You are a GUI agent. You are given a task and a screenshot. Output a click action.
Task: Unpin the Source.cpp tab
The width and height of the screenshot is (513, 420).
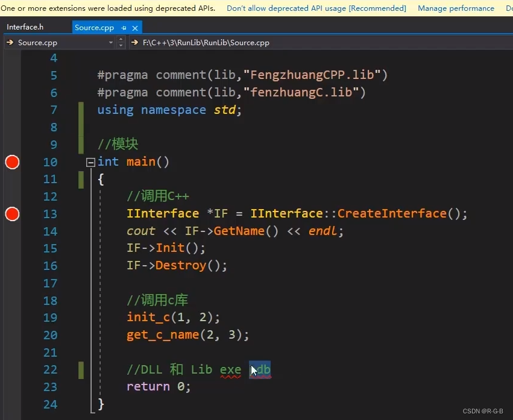[124, 28]
